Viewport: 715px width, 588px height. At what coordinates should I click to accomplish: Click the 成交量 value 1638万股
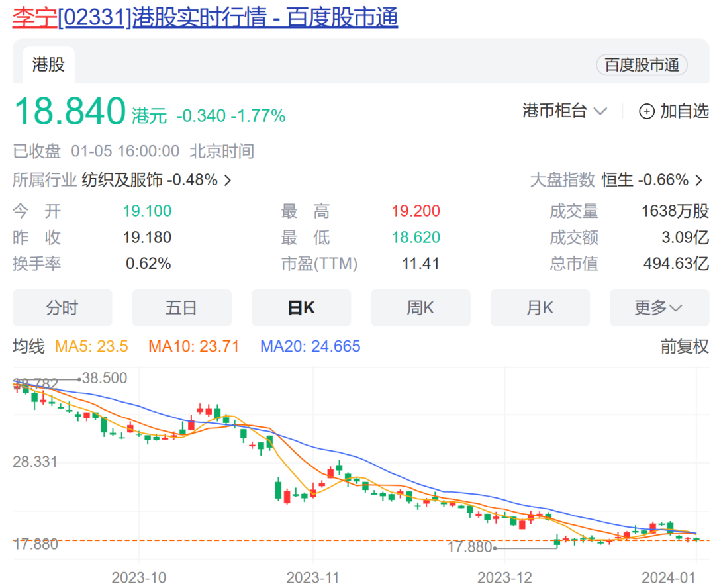point(675,211)
